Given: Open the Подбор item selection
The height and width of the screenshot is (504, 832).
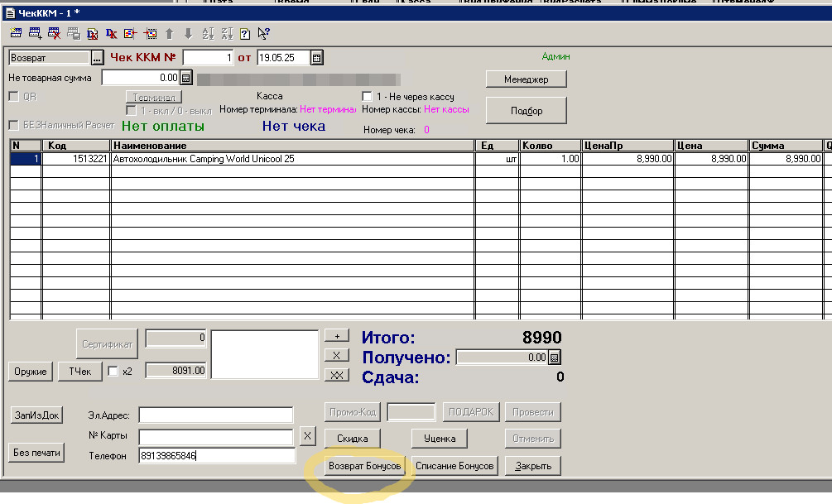Looking at the screenshot, I should 526,110.
